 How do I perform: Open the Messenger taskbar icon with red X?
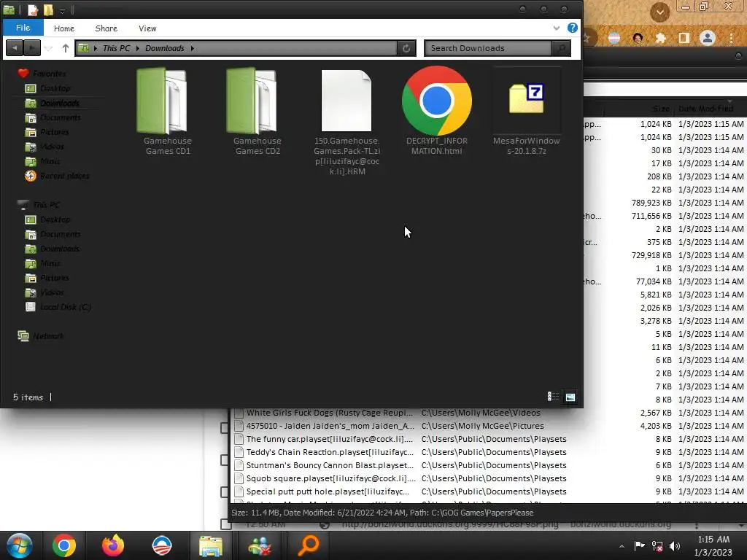point(260,545)
